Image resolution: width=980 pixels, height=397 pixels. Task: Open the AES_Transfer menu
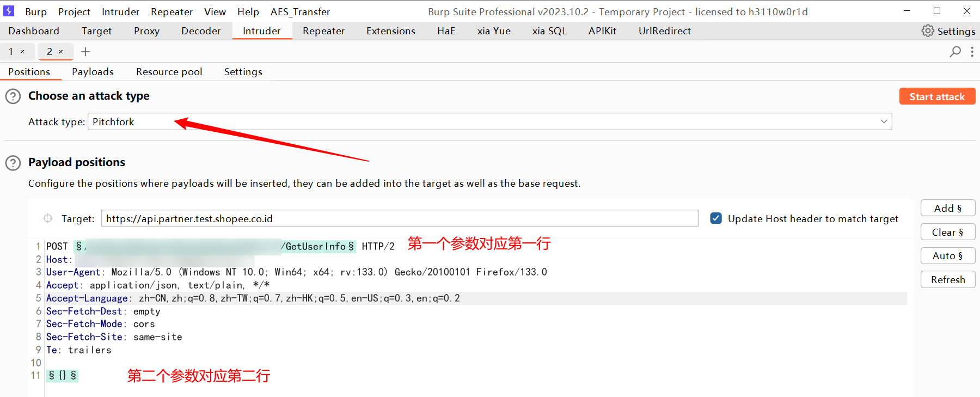[x=300, y=11]
